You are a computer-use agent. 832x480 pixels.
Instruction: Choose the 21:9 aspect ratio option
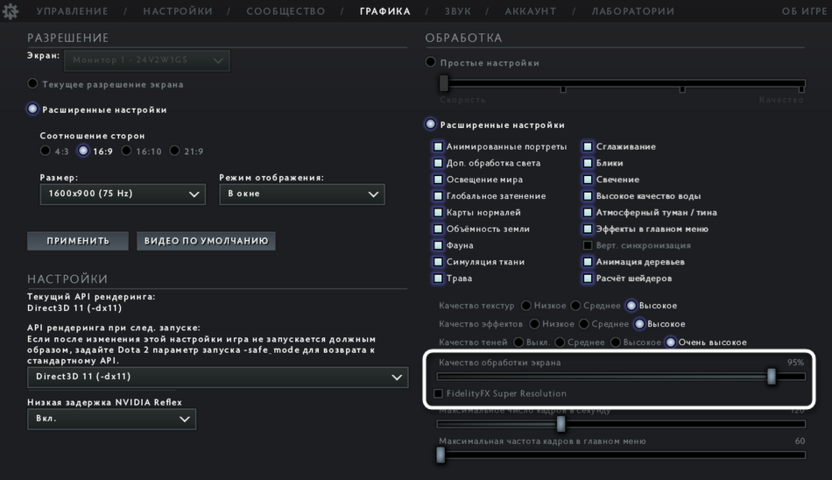(x=175, y=151)
